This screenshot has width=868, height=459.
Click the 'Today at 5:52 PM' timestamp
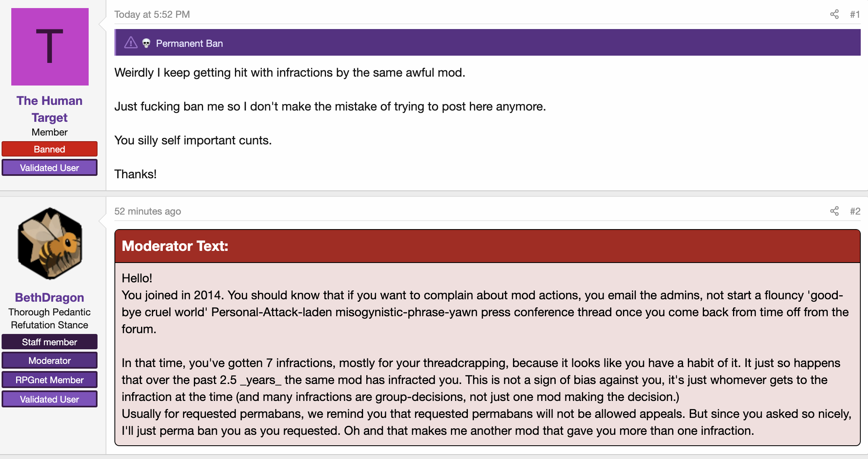(152, 15)
